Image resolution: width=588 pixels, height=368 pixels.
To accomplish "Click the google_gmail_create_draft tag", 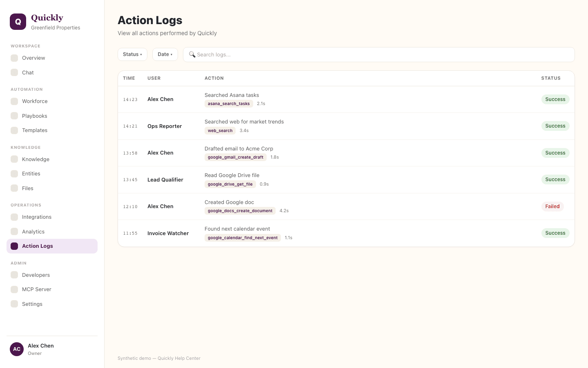I will 236,157.
